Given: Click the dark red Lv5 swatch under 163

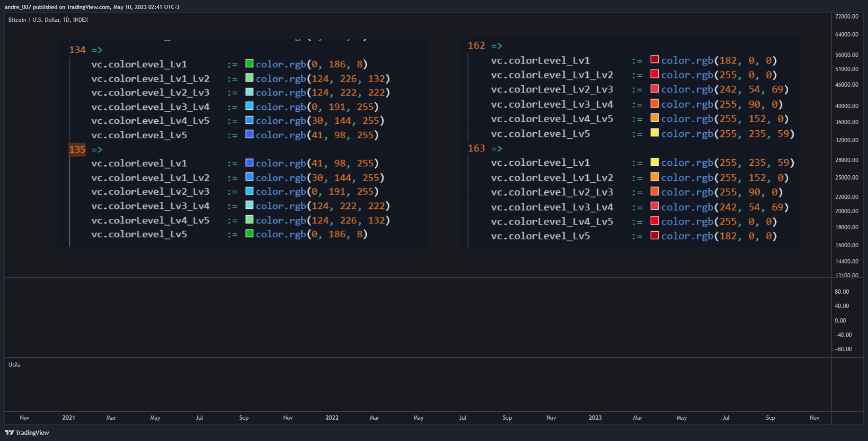Looking at the screenshot, I should click(x=655, y=235).
